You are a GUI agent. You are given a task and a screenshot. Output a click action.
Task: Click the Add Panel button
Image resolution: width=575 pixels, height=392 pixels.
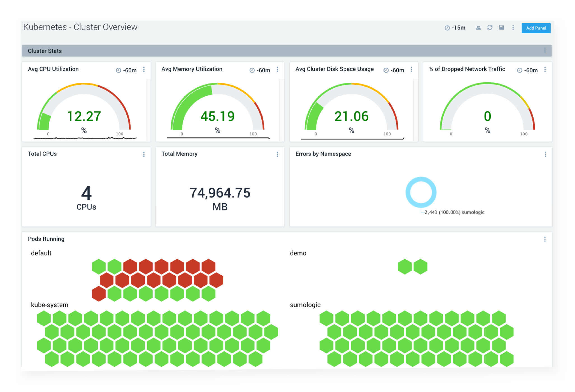536,28
